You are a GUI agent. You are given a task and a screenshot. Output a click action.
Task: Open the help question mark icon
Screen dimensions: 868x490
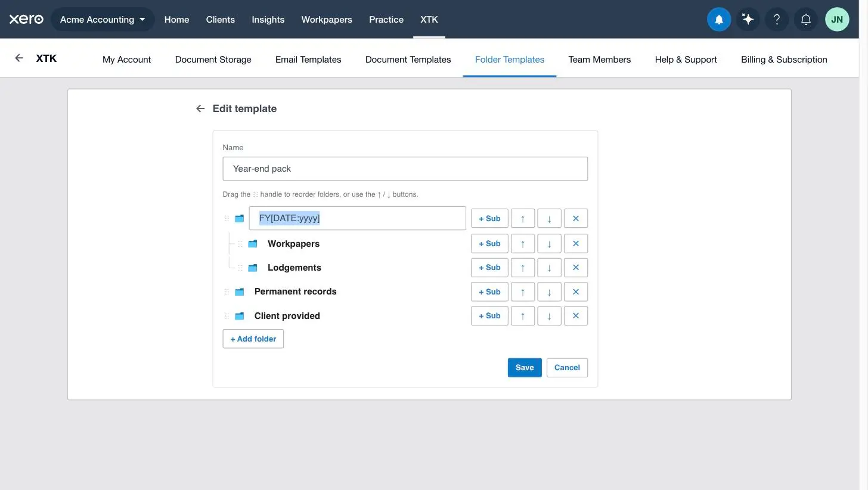tap(777, 20)
